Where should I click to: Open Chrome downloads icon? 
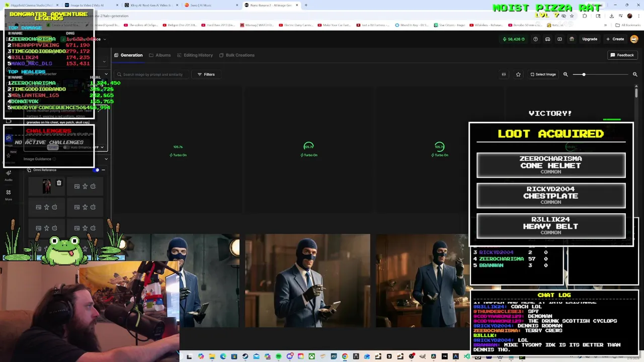click(611, 16)
